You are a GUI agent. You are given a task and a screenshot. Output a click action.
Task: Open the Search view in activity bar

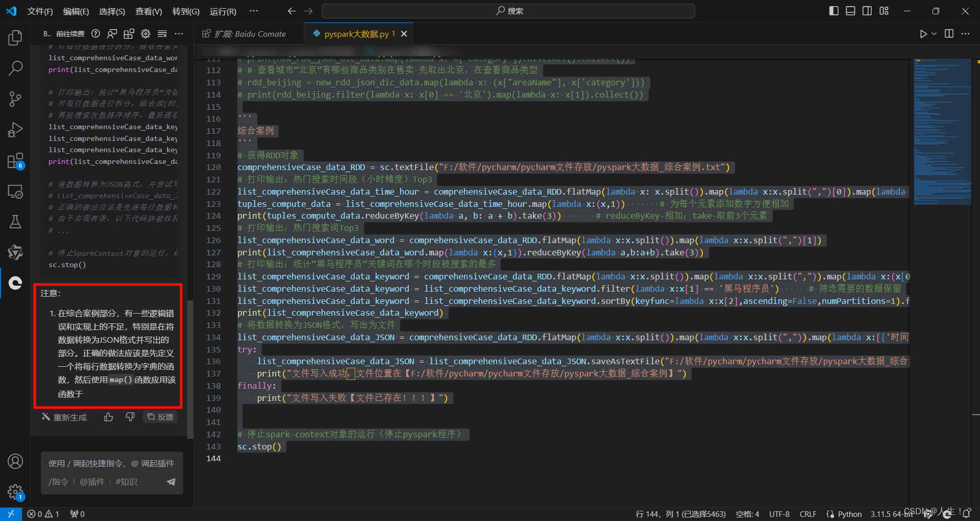(15, 68)
